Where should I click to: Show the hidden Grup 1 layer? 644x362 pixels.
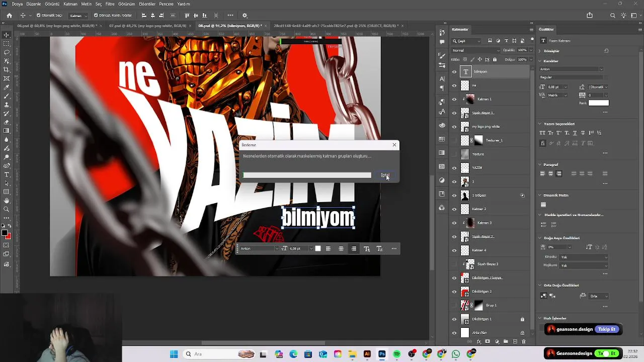pyautogui.click(x=454, y=305)
